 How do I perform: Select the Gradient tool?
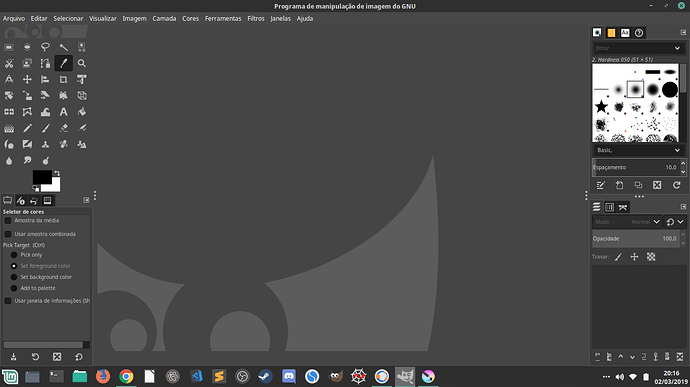coord(9,128)
